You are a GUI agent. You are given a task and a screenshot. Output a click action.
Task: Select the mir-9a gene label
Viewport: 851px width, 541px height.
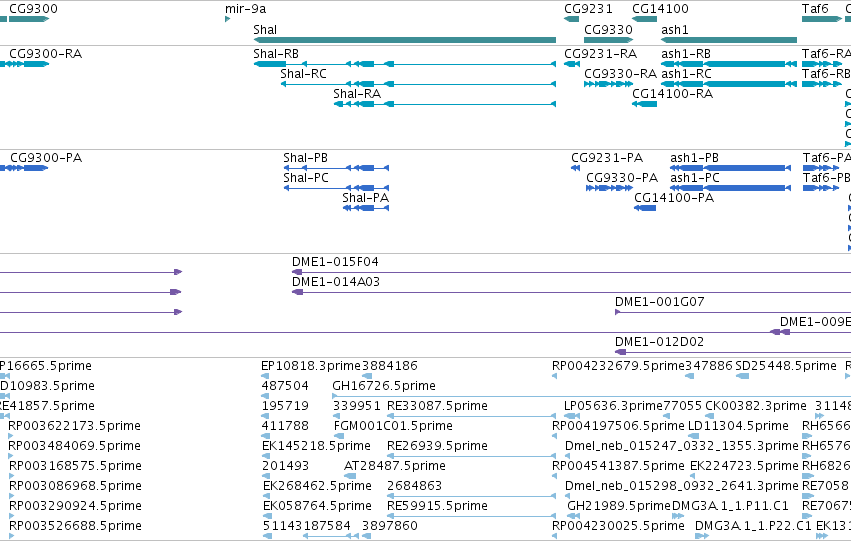pos(245,9)
